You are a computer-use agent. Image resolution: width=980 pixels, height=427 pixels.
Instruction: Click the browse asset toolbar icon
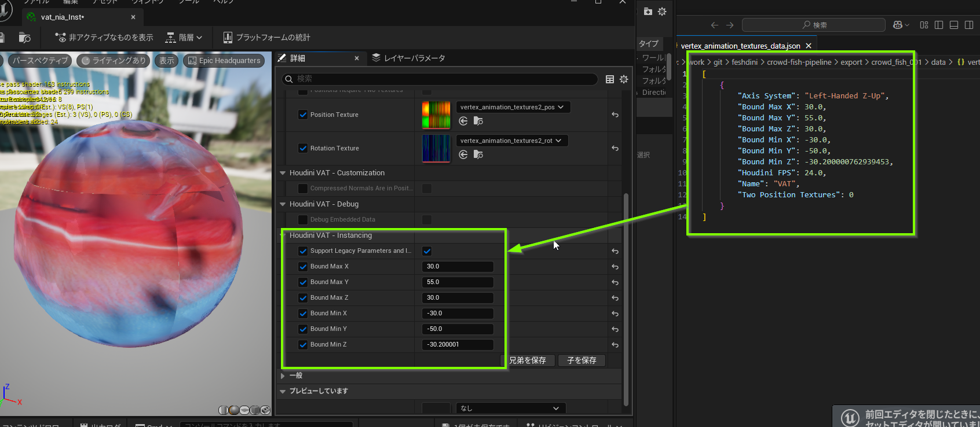tap(24, 38)
